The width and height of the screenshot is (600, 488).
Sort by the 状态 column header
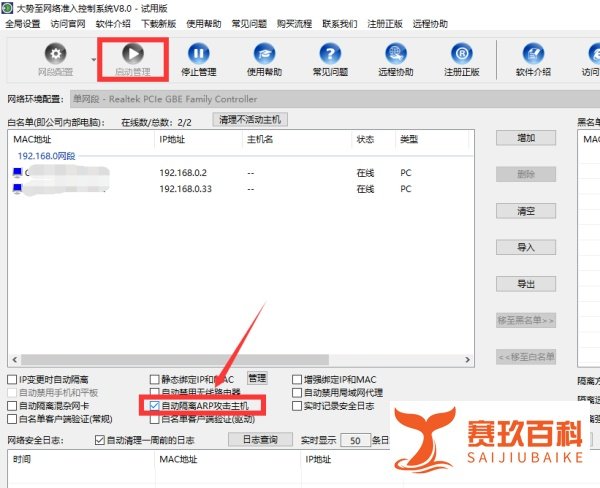(x=373, y=139)
